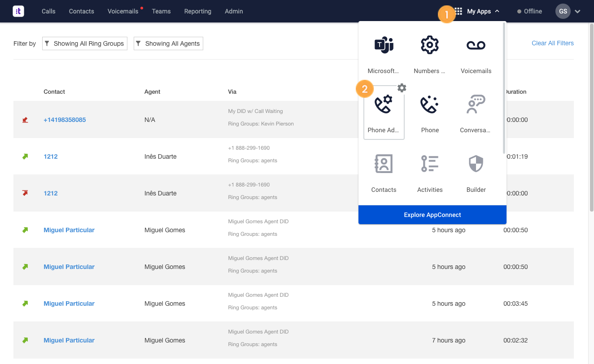Expand the user account menu chevron
Viewport: 594px width, 364px height.
577,12
